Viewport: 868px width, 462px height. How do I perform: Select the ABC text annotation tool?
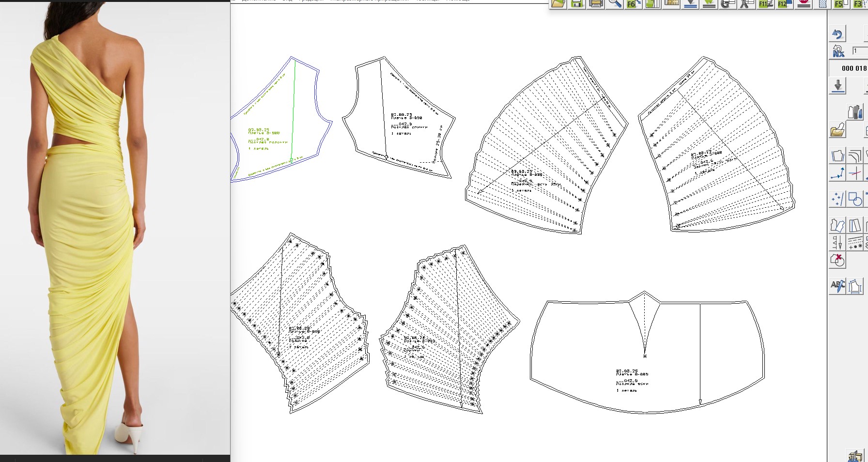point(837,286)
